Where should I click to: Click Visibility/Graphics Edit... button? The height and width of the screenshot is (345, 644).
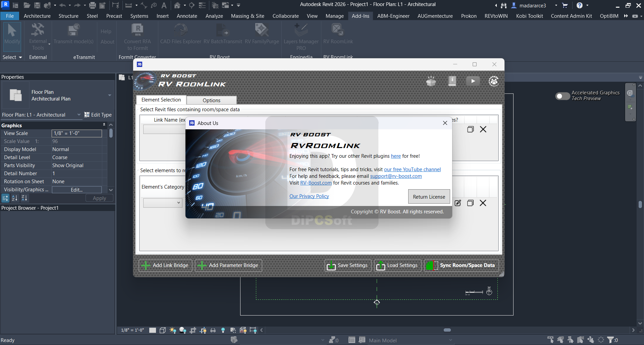click(x=77, y=190)
